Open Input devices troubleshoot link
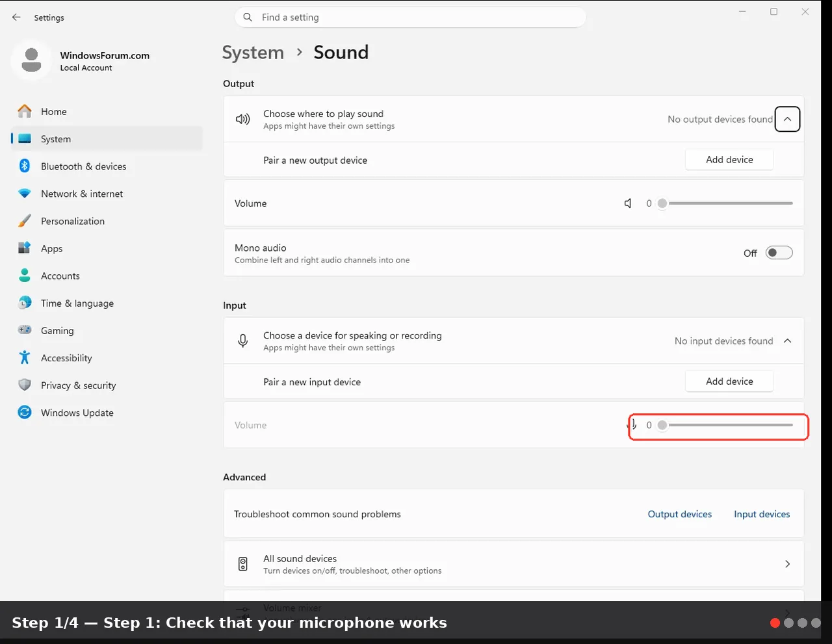This screenshot has width=832, height=644. tap(762, 514)
